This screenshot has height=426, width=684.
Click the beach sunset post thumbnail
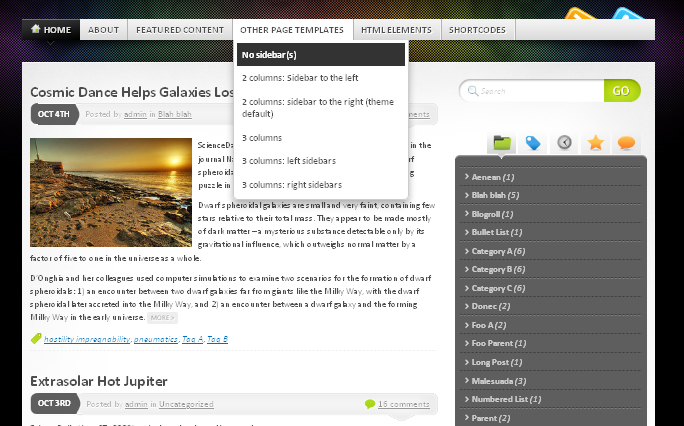111,193
